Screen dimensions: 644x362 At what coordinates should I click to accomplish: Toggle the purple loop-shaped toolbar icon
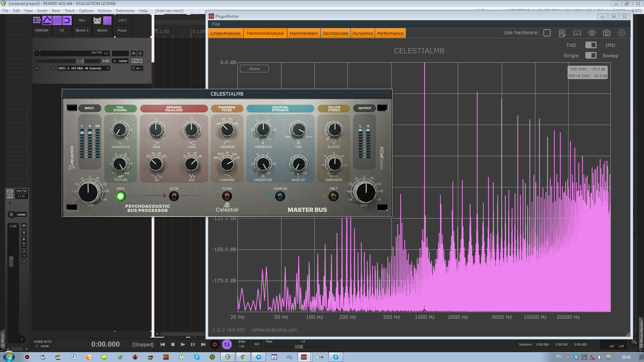tap(67, 20)
